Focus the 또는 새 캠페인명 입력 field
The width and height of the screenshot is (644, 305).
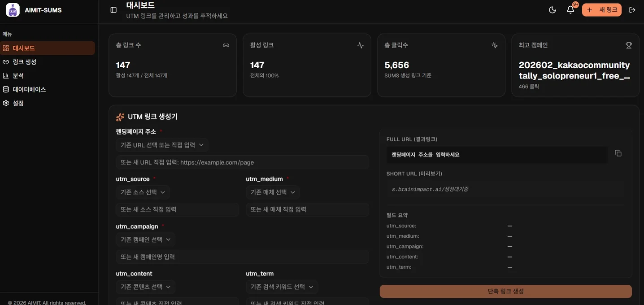pyautogui.click(x=242, y=257)
